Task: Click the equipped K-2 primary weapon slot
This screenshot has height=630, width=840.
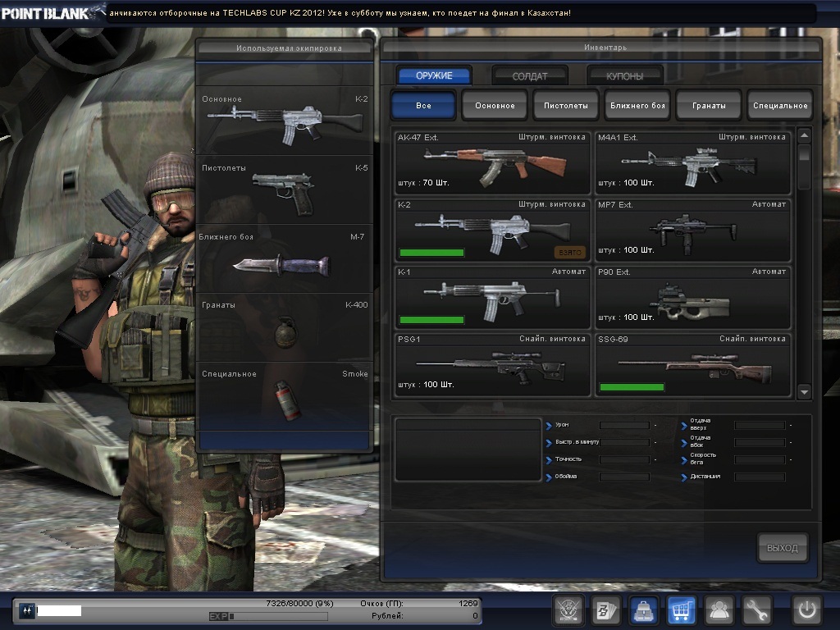Action: [285, 121]
